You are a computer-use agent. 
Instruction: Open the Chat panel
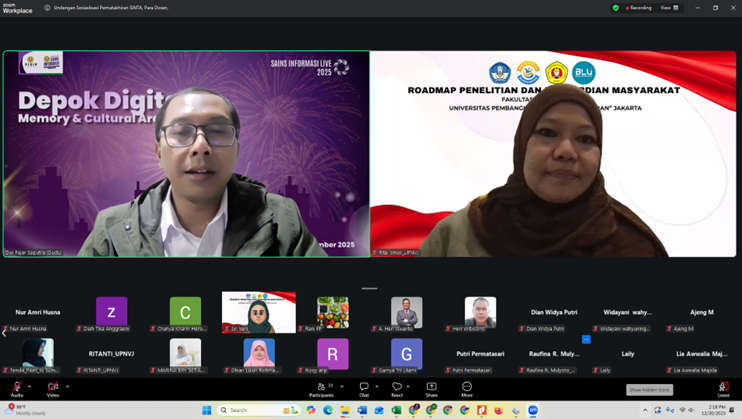pyautogui.click(x=364, y=387)
